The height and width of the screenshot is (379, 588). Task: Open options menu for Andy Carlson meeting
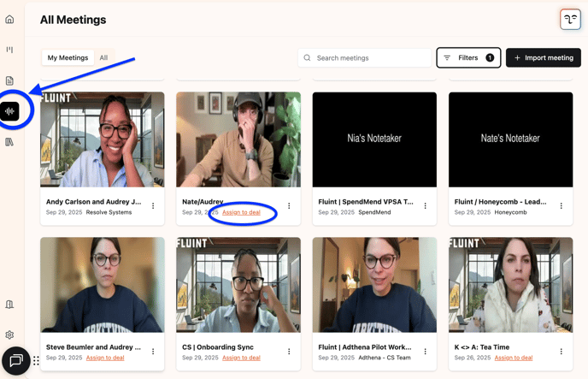click(153, 206)
